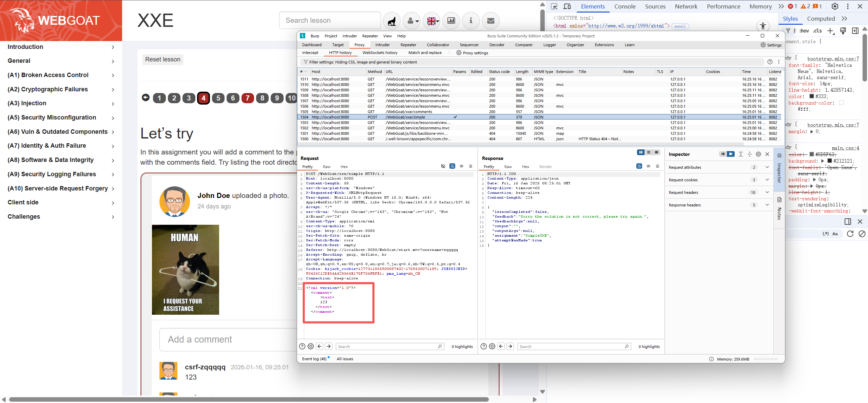
Task: Toggle hidden characters eye icon in Request
Action: pyautogui.click(x=443, y=166)
